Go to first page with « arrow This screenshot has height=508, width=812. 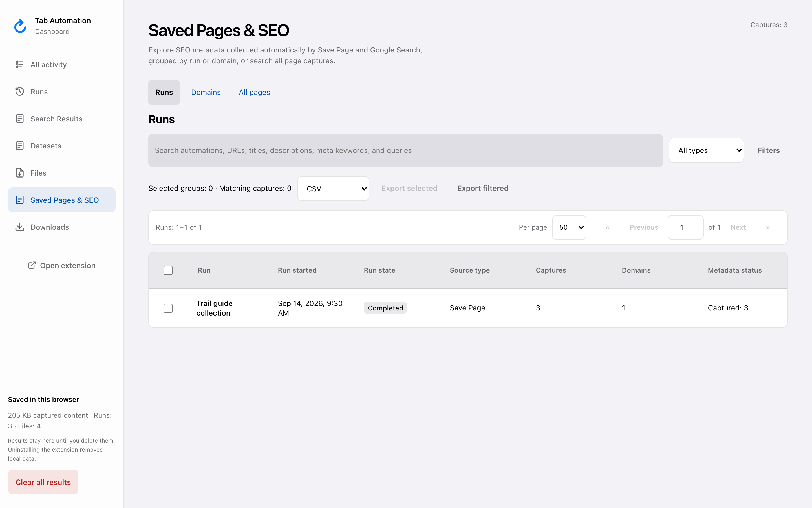click(x=607, y=227)
